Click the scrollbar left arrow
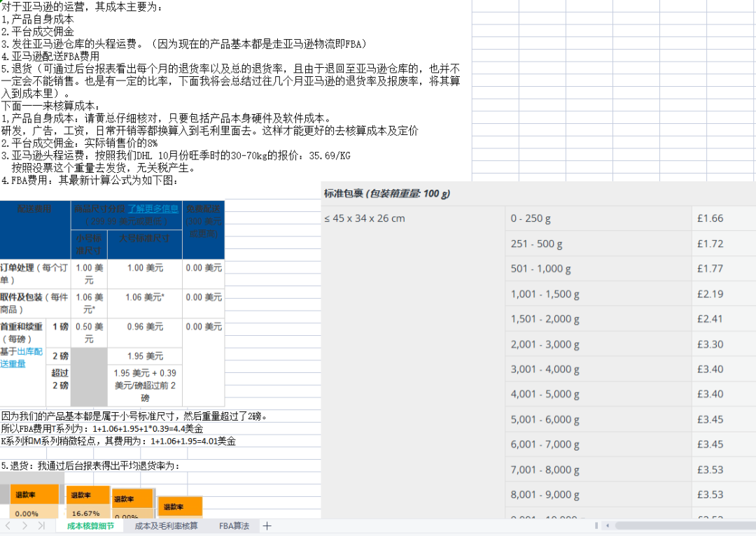 coord(608,526)
